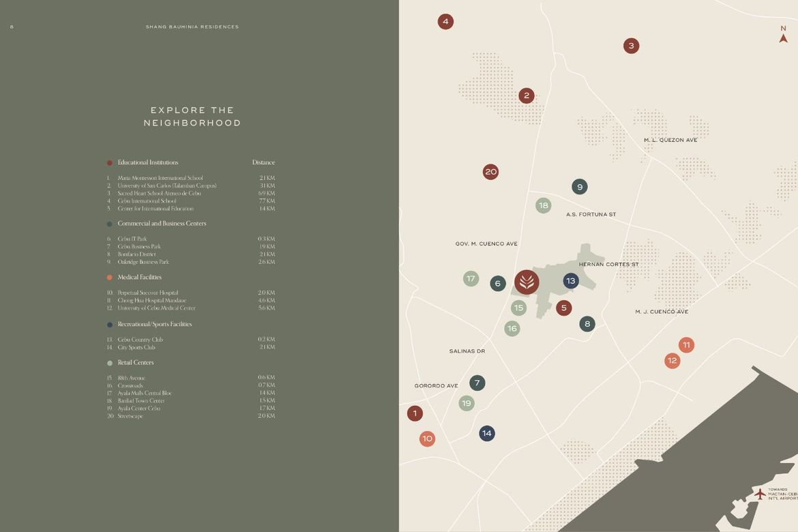Click map marker number 14
The width and height of the screenshot is (798, 532).
click(486, 433)
